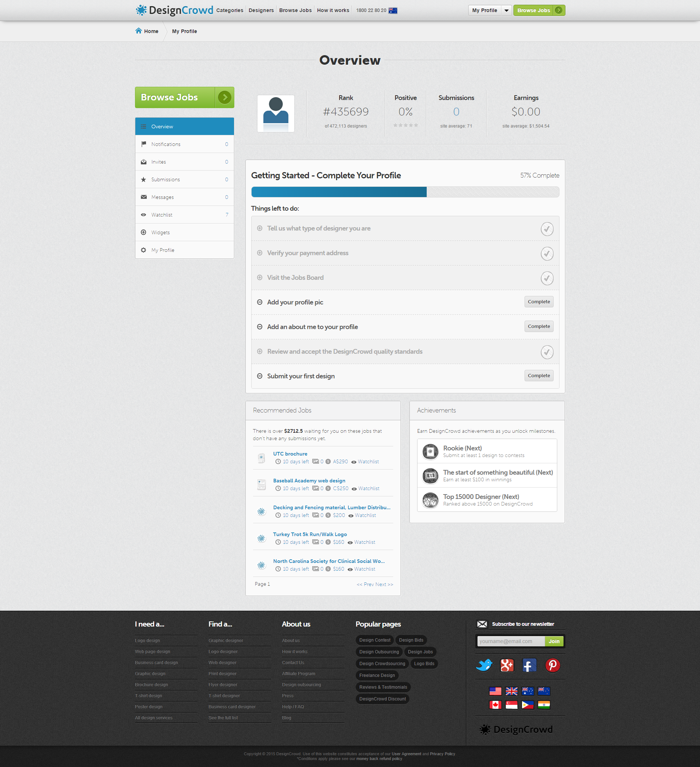Image resolution: width=700 pixels, height=767 pixels.
Task: Click the Rookie achievement badge icon
Action: coord(430,451)
